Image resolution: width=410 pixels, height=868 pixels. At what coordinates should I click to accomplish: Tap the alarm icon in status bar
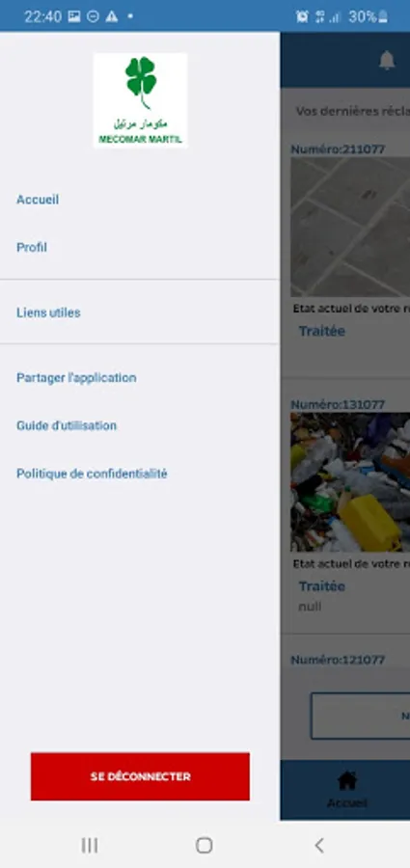pyautogui.click(x=302, y=16)
